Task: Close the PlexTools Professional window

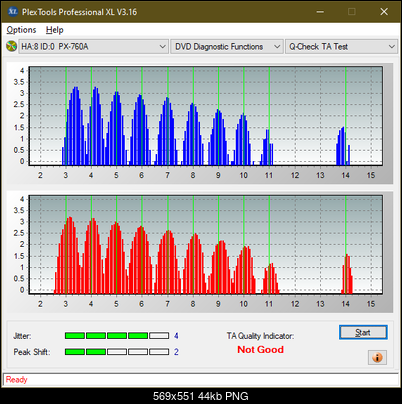Action: pos(384,12)
